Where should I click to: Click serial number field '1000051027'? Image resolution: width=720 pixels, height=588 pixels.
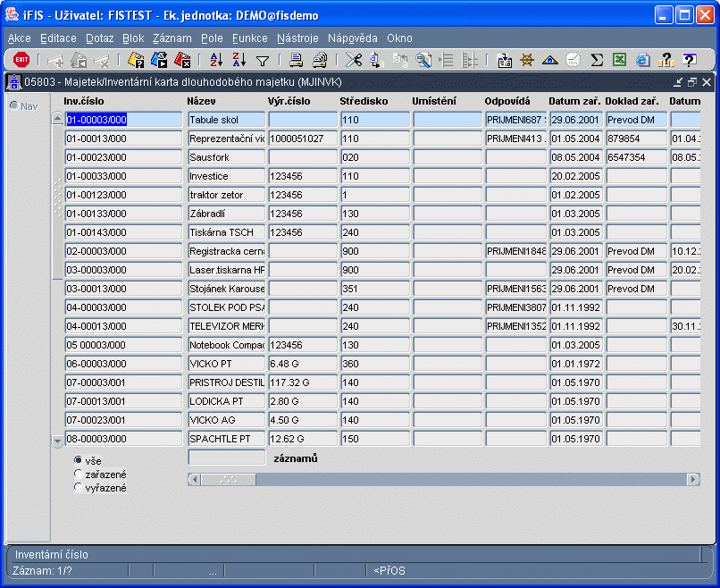point(303,139)
